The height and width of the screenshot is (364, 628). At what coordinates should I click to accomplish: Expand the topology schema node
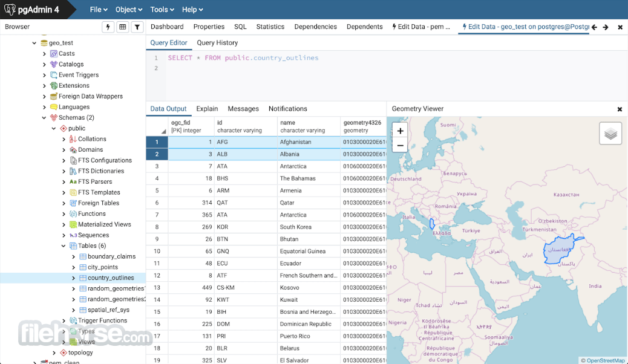pos(54,353)
